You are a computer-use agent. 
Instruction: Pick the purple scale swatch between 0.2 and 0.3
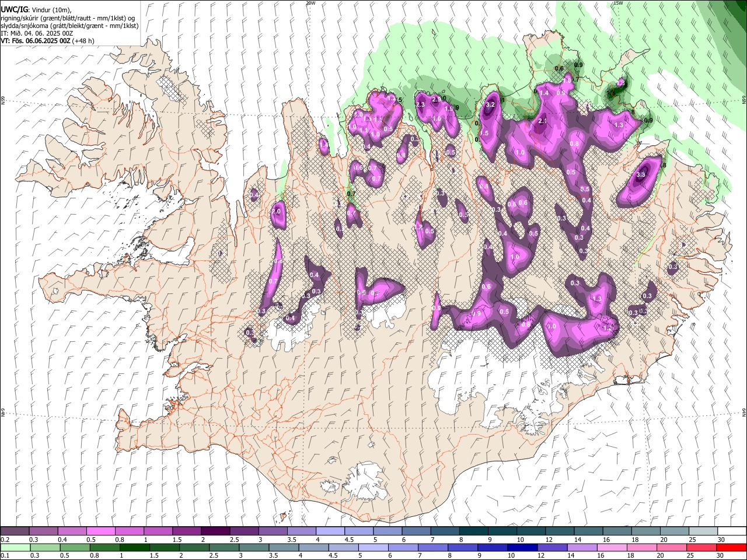click(x=15, y=531)
